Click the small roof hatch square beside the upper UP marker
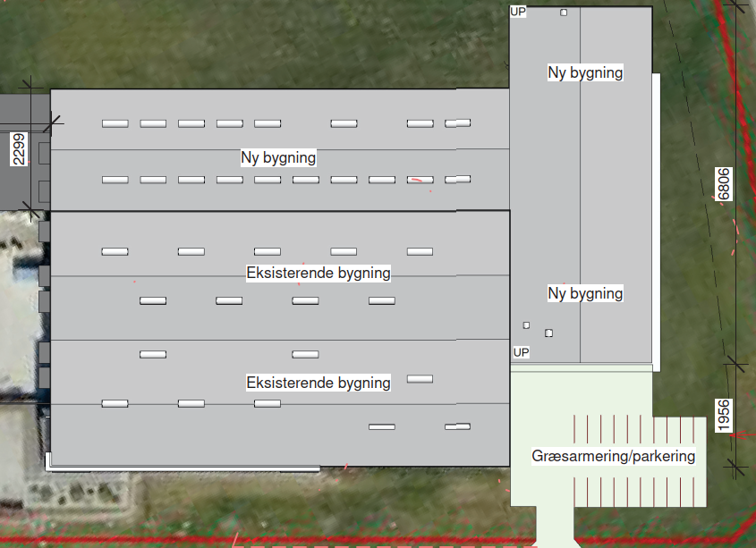Viewport: 756px width, 548px height. tap(564, 13)
